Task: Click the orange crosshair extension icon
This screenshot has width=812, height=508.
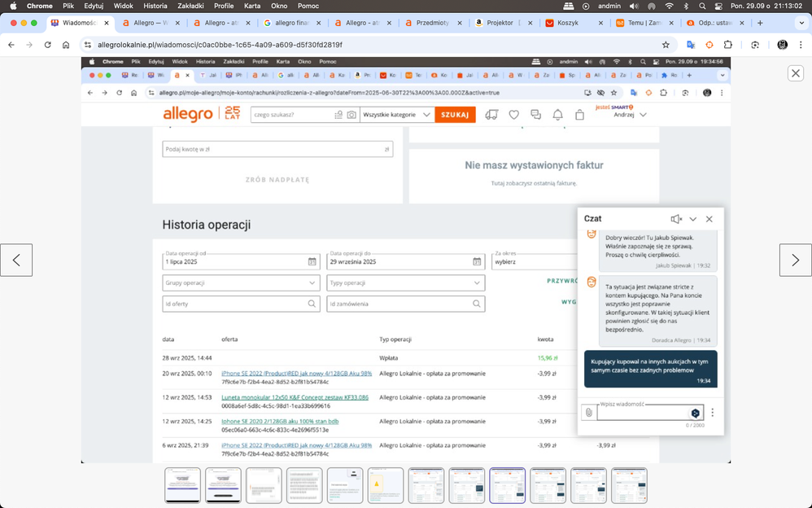Action: pos(709,45)
